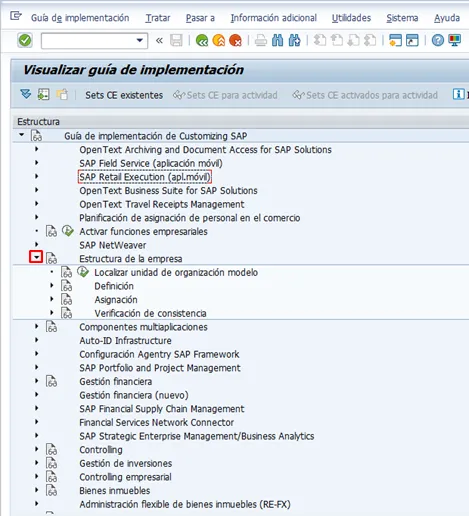Click the printer icon in toolbar
The image size is (469, 516).
[x=261, y=41]
